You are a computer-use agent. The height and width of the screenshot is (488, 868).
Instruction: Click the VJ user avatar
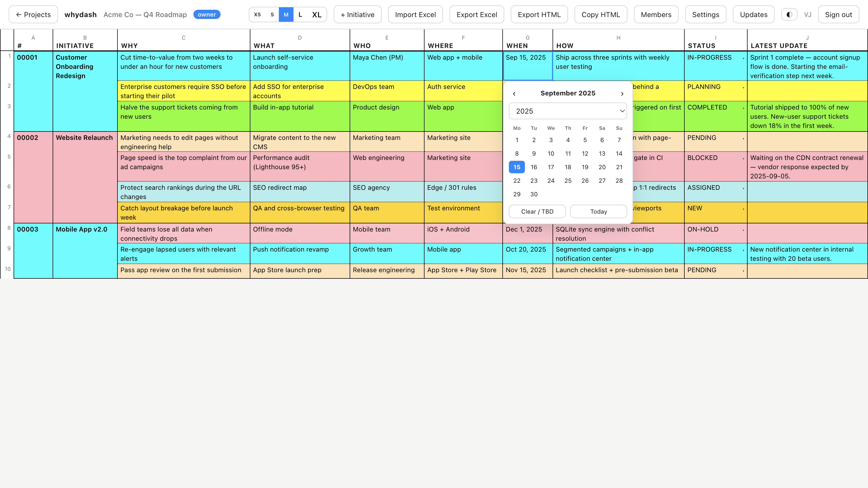[x=808, y=14]
